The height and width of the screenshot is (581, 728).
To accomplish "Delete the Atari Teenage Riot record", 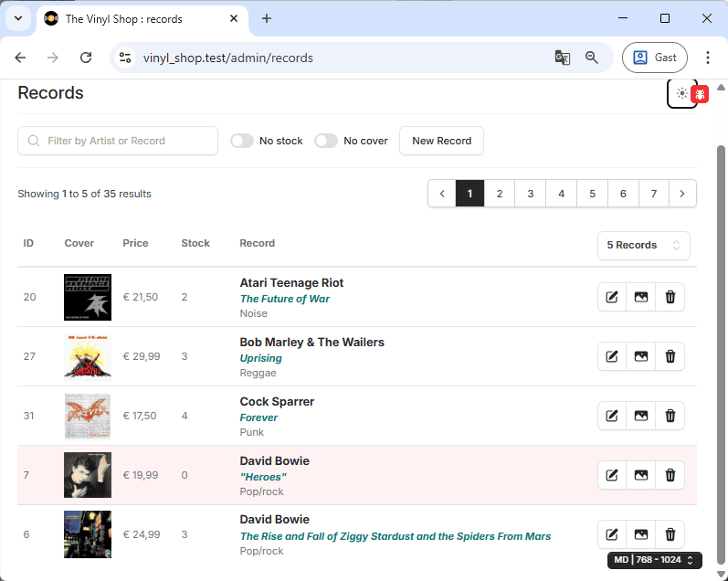I will (x=670, y=297).
